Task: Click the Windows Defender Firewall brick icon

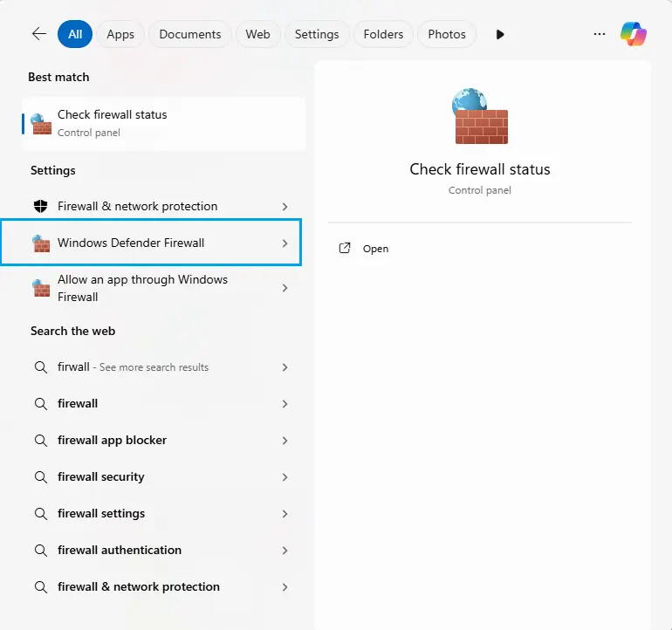Action: (41, 243)
